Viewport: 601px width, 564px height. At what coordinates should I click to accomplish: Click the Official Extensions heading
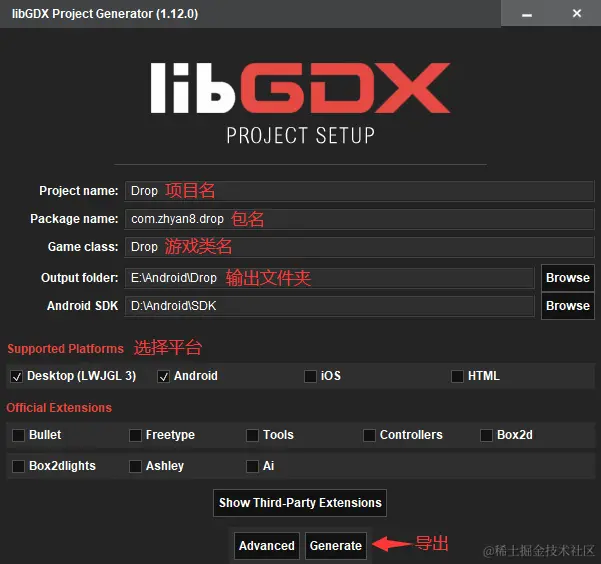59,408
